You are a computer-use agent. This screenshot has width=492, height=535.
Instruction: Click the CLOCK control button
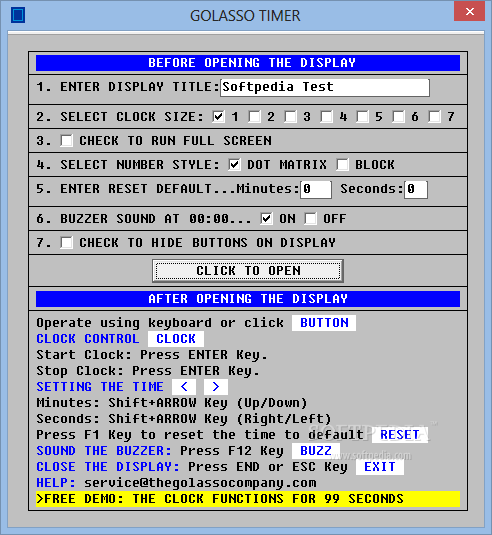(176, 339)
